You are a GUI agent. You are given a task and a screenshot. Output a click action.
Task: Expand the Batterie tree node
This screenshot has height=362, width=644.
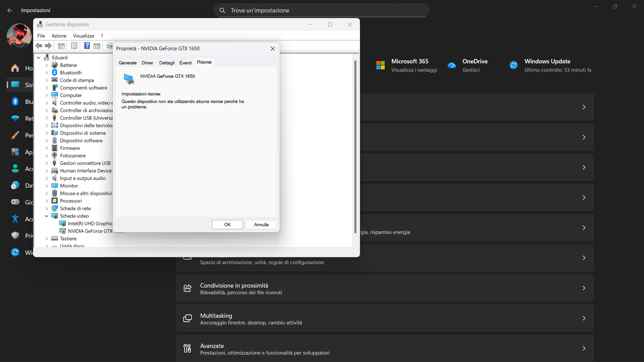[47, 65]
